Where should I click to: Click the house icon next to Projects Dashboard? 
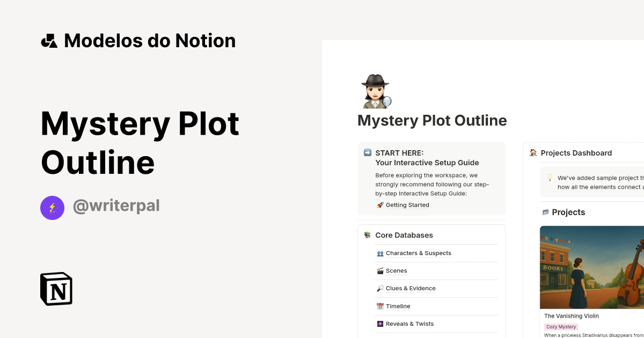point(532,153)
